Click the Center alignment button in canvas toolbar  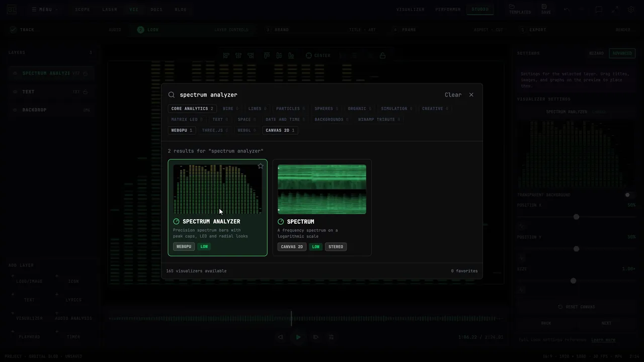pos(318,55)
